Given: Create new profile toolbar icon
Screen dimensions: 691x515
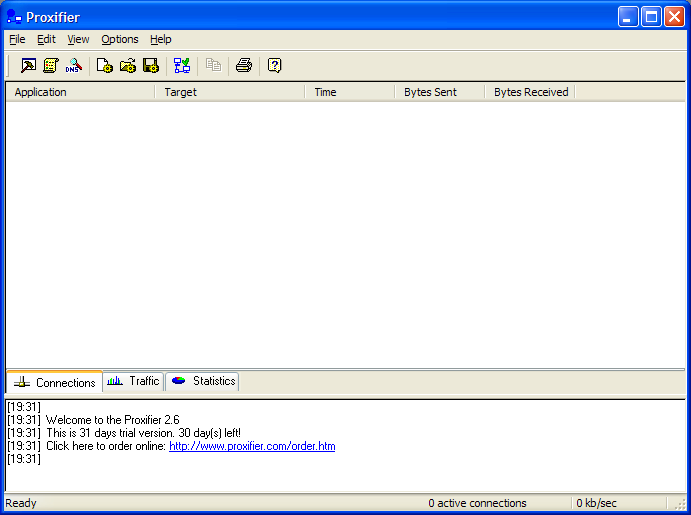Looking at the screenshot, I should click(104, 66).
